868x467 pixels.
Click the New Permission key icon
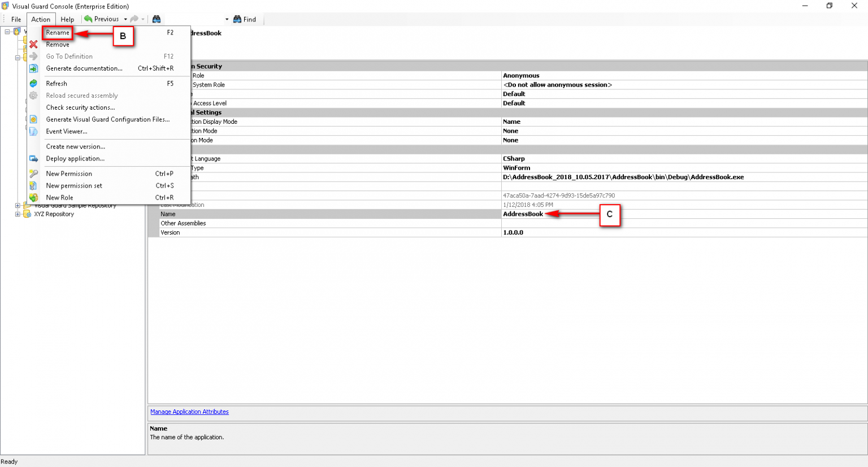click(33, 174)
